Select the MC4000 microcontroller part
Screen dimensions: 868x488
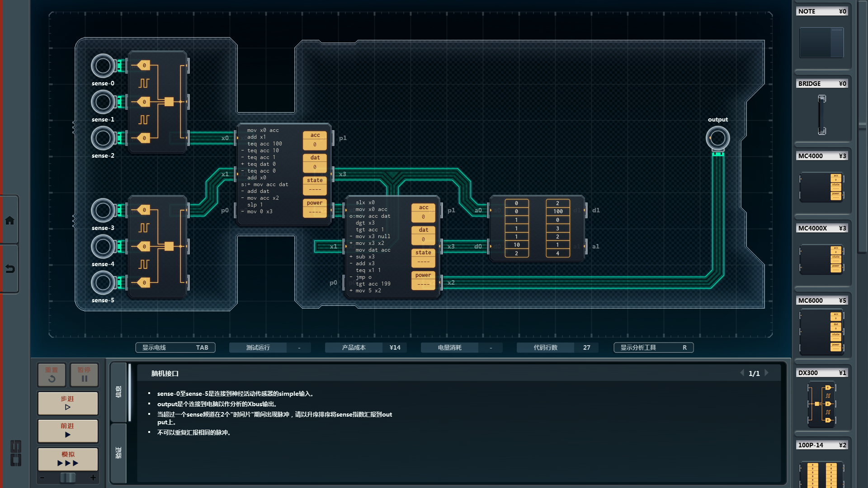(821, 187)
